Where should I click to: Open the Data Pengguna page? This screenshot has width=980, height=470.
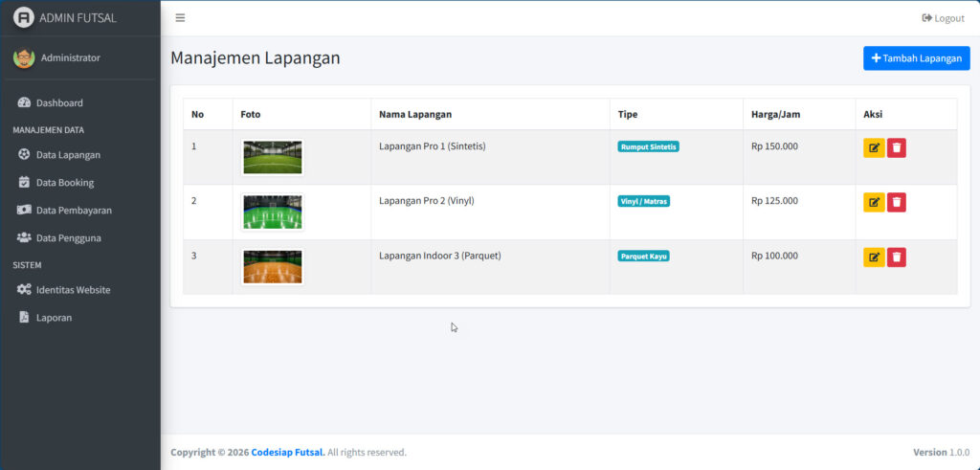(68, 237)
